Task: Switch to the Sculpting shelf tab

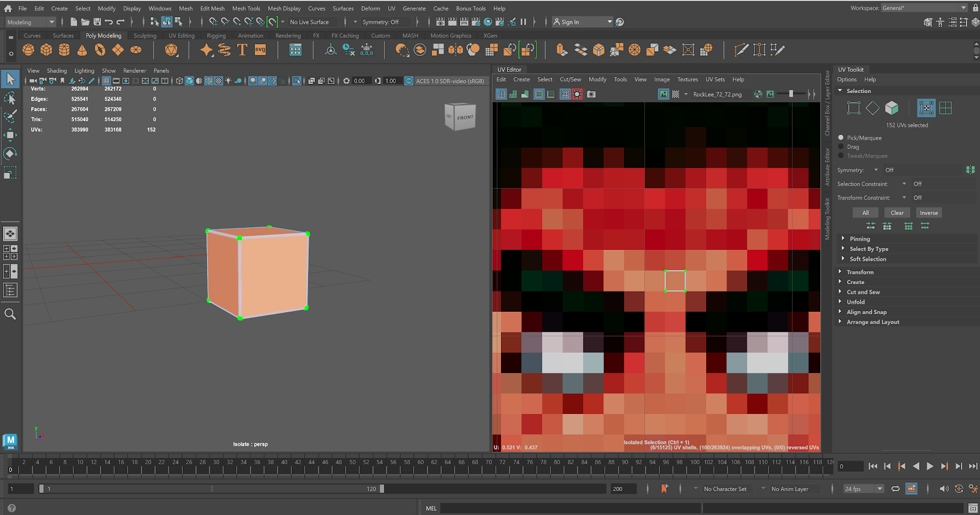Action: tap(145, 36)
